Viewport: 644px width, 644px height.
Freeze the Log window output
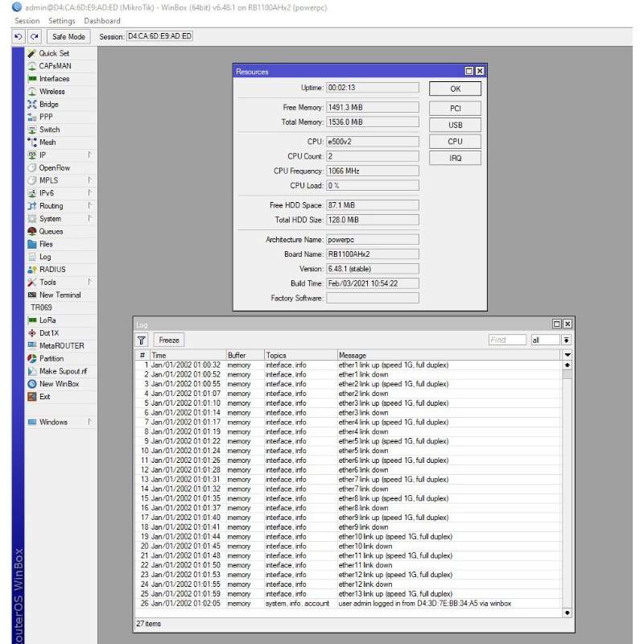coord(169,341)
